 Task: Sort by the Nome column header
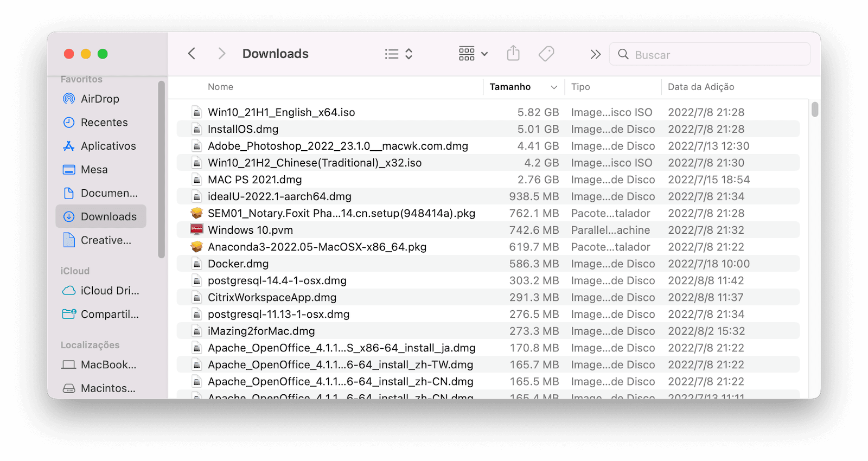point(220,87)
